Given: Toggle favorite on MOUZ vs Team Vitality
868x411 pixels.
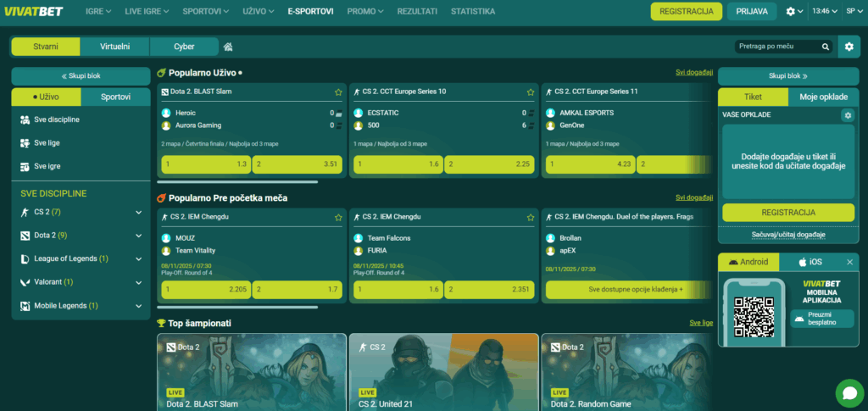Looking at the screenshot, I should point(338,217).
